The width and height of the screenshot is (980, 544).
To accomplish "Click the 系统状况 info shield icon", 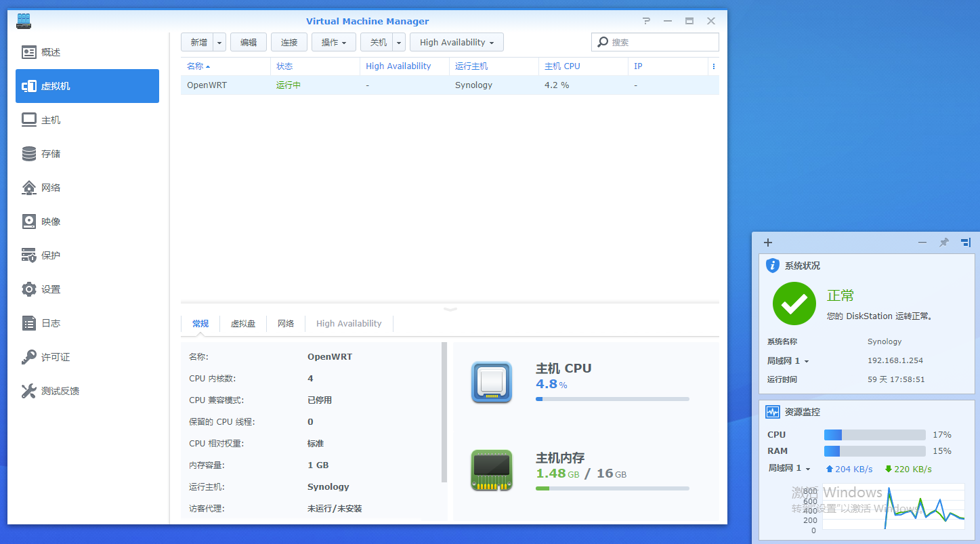I will click(773, 266).
